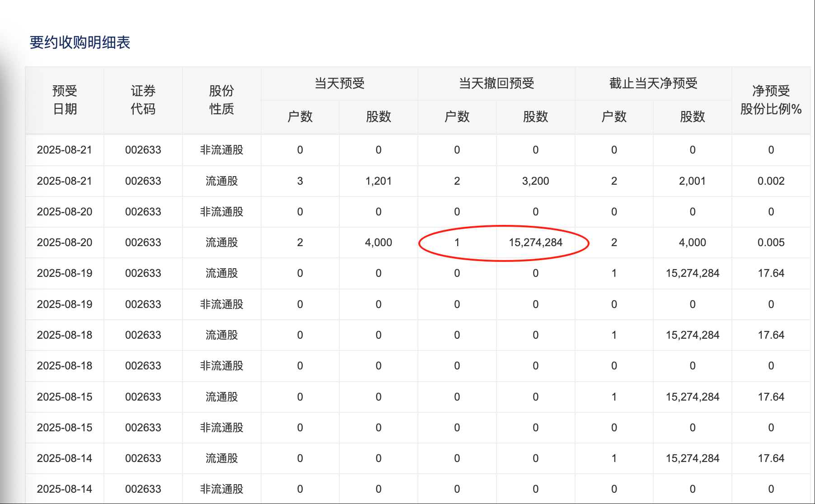Screen dimensions: 815x504
Task: Click the 净预受股份比例% column header
Action: [x=771, y=100]
